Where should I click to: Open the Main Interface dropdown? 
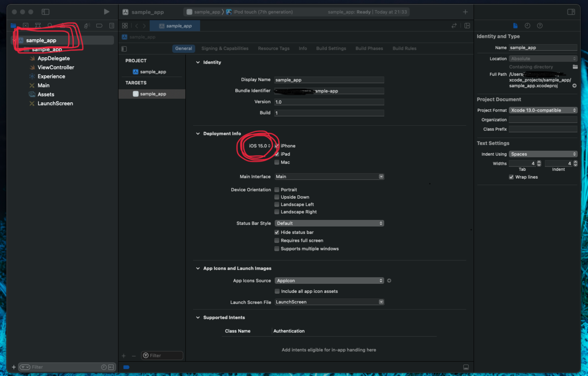[x=329, y=176]
